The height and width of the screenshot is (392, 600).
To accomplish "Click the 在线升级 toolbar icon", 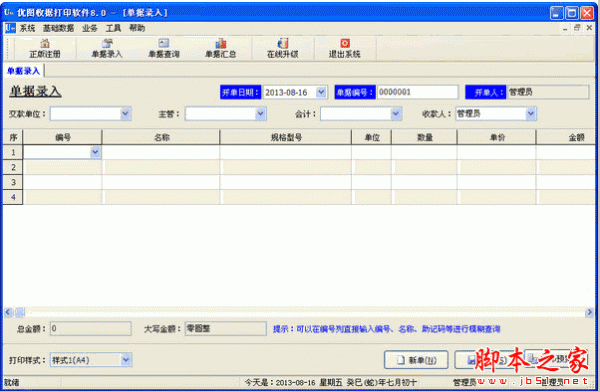I will coord(282,49).
